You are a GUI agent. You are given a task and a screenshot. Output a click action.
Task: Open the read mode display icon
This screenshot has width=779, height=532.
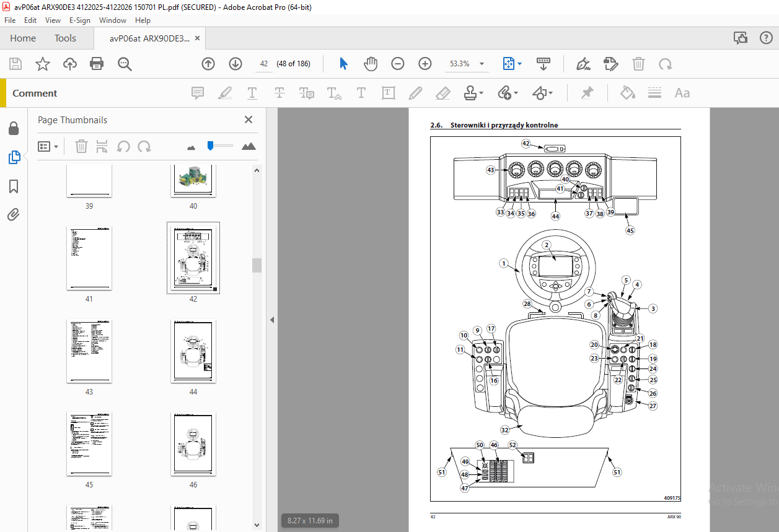[544, 64]
